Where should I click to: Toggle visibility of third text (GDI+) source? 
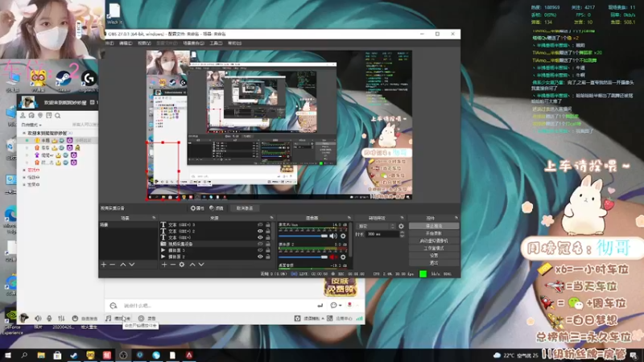coord(260,237)
